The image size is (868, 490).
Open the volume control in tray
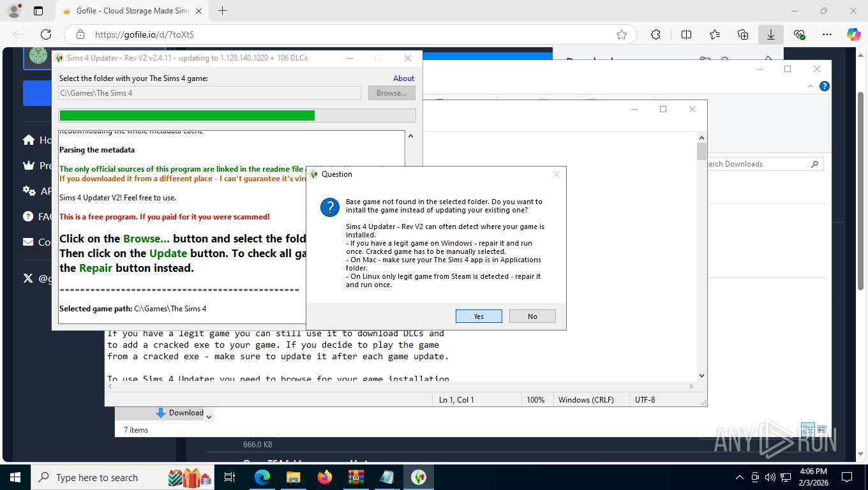coord(770,477)
